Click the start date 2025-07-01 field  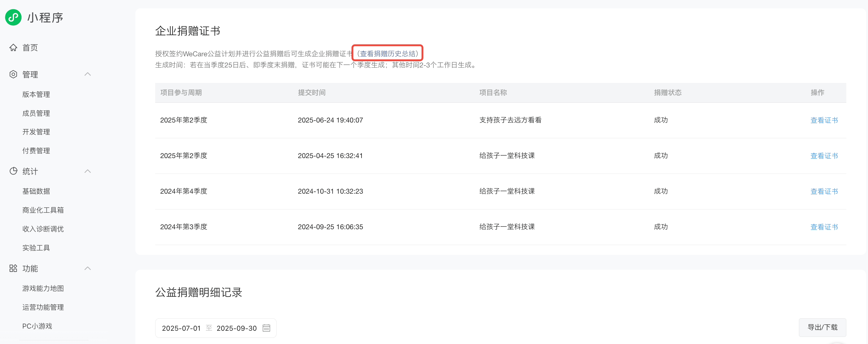(x=181, y=328)
